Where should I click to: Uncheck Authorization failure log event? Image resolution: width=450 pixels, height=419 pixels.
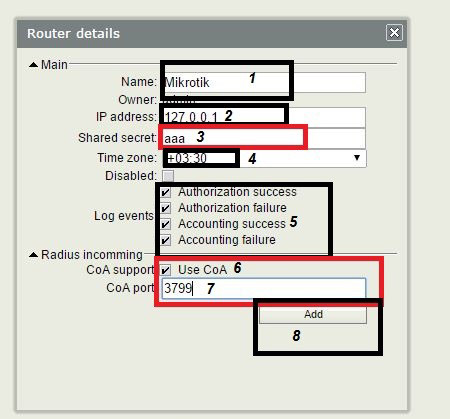[166, 208]
